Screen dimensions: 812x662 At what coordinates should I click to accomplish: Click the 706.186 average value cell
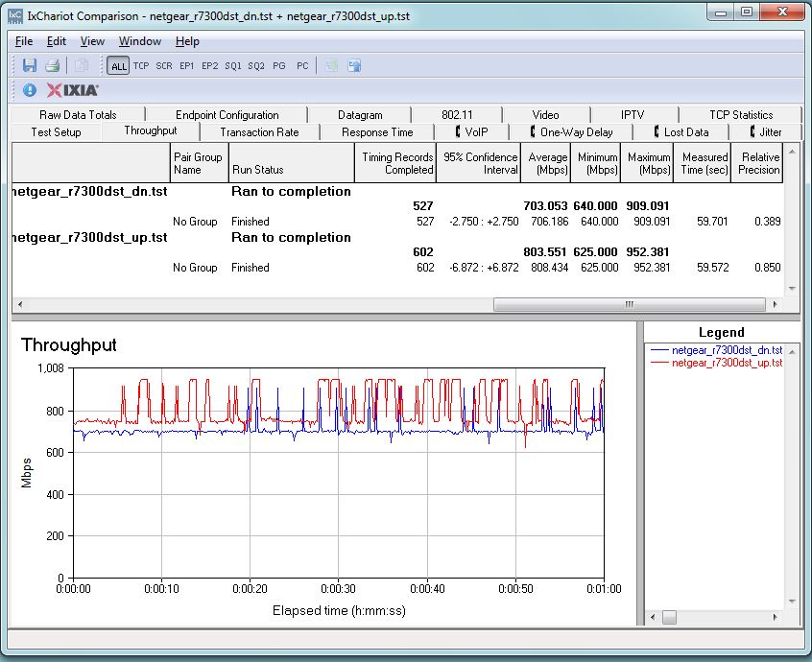[x=549, y=222]
